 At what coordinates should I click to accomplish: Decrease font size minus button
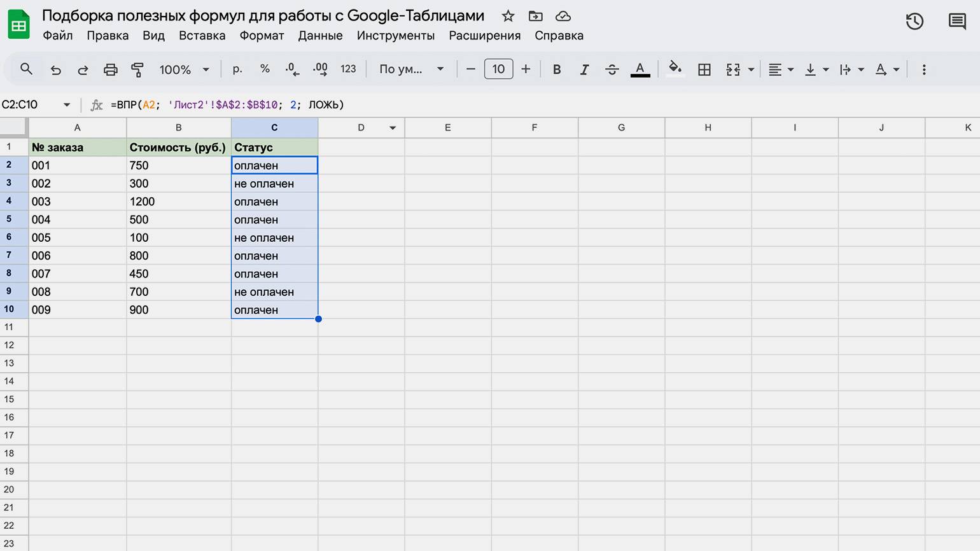pos(471,69)
